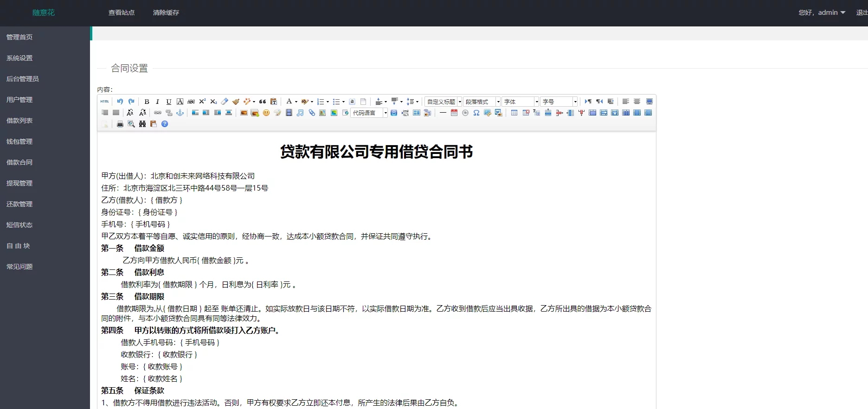Click the undo arrow in editor toolbar

pyautogui.click(x=120, y=102)
